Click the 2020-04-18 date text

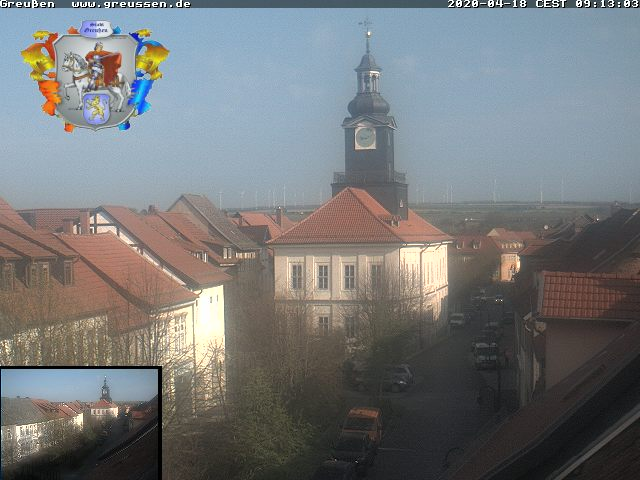point(488,4)
